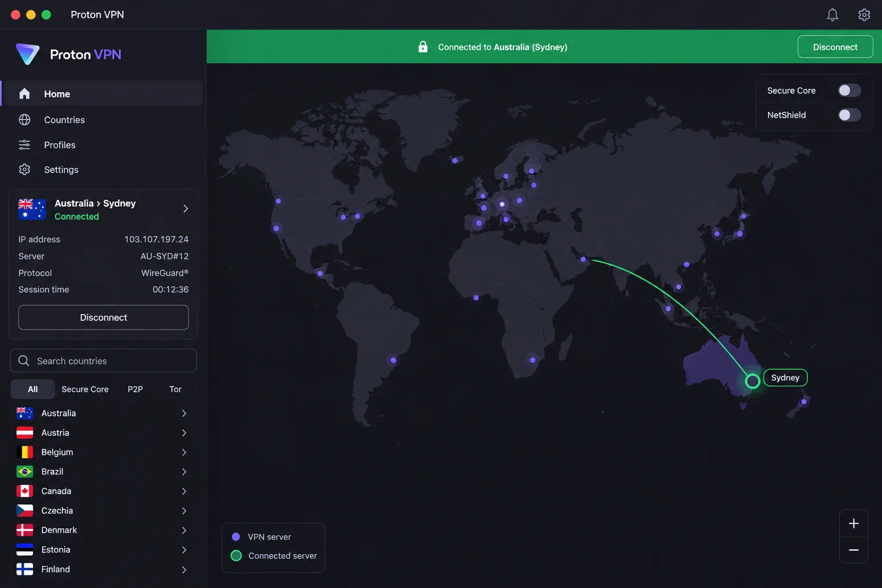Zoom out on the map
This screenshot has width=882, height=588.
pyautogui.click(x=854, y=550)
